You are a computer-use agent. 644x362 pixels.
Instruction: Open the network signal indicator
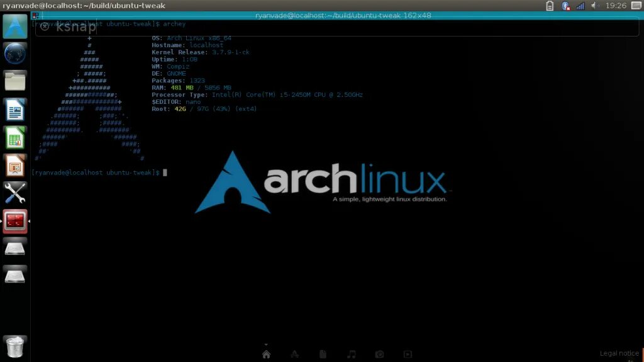pyautogui.click(x=580, y=5)
